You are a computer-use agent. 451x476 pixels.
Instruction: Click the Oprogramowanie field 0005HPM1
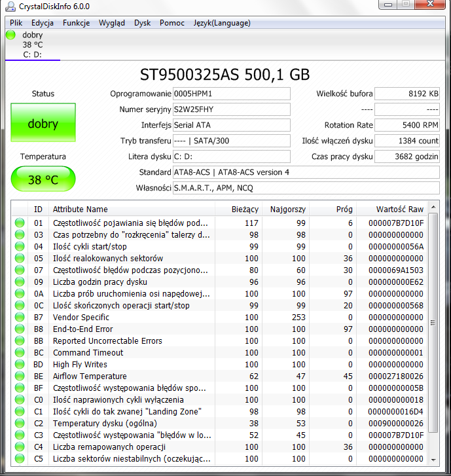coord(232,94)
